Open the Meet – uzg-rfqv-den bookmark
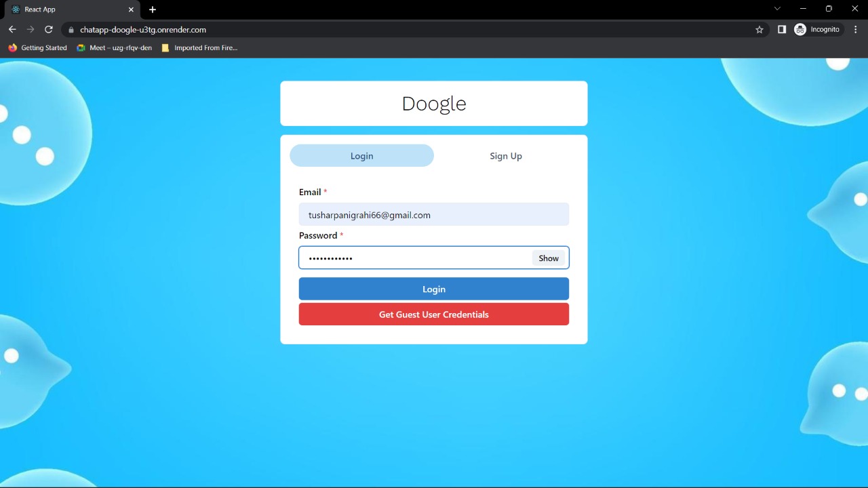Screen dimensions: 868x488 pyautogui.click(x=115, y=48)
